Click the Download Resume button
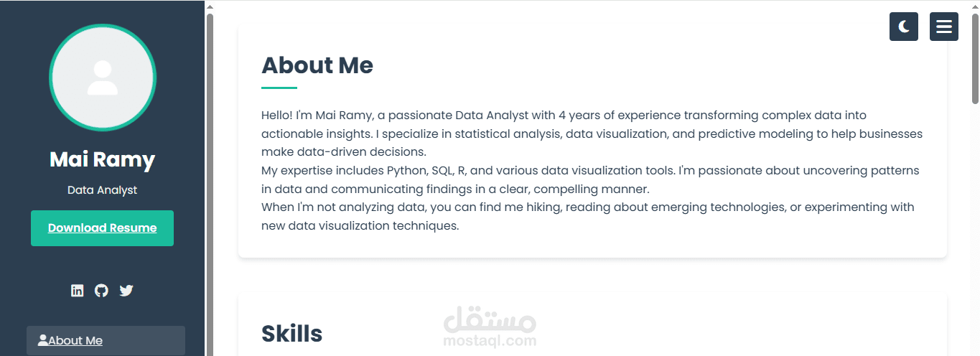This screenshot has height=356, width=980. coord(102,228)
